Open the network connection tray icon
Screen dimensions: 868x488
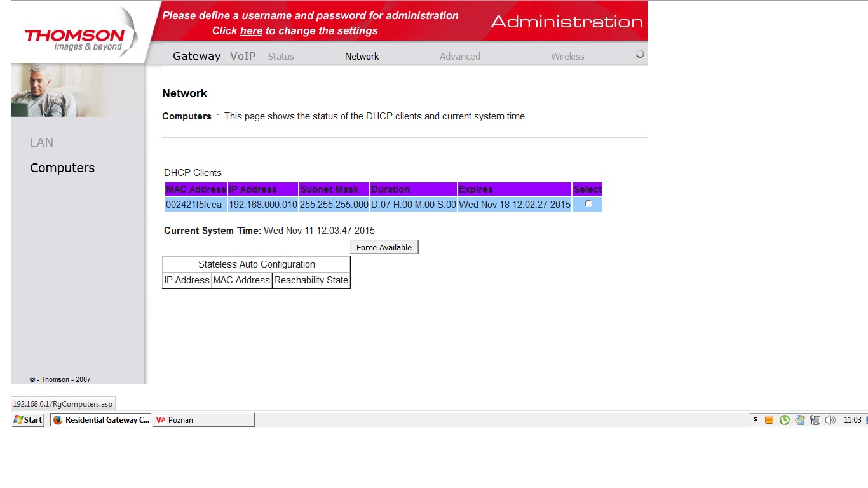tap(815, 420)
